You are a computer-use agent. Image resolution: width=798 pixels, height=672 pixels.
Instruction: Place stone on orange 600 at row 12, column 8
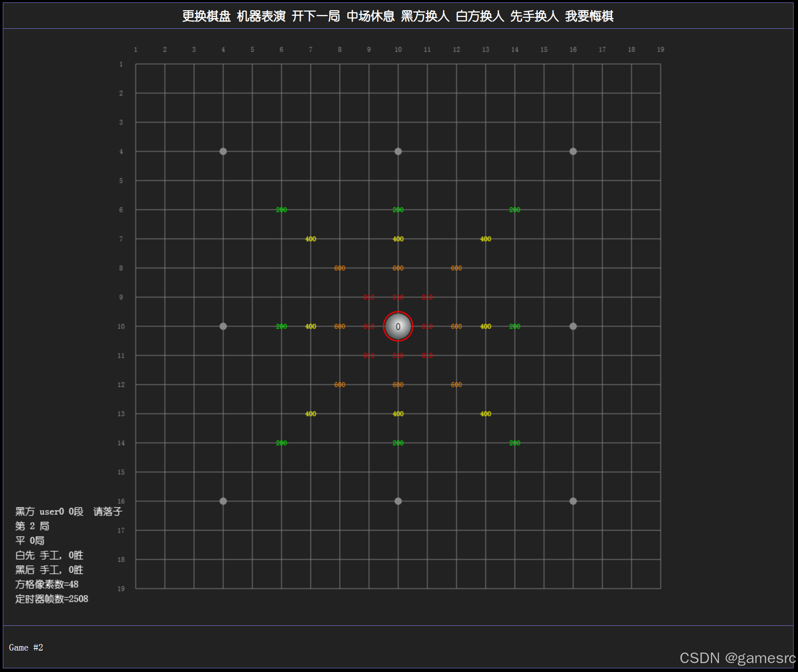click(340, 385)
